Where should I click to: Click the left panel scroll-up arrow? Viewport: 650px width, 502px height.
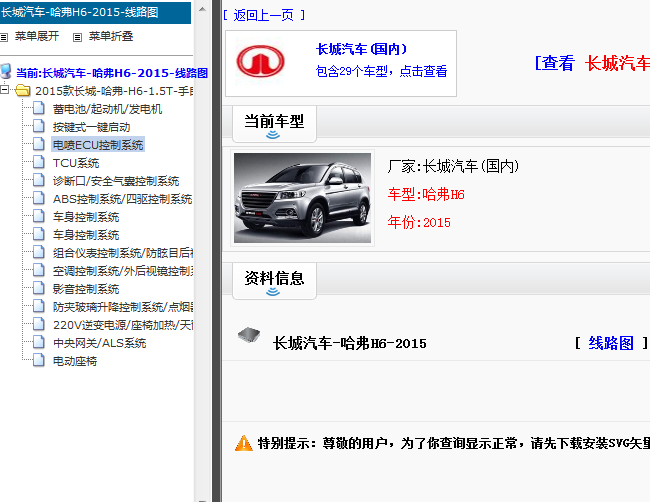(202, 8)
